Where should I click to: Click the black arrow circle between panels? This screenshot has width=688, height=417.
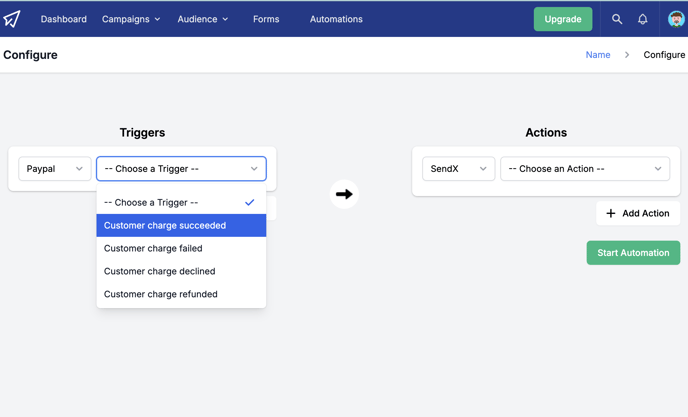click(x=344, y=194)
